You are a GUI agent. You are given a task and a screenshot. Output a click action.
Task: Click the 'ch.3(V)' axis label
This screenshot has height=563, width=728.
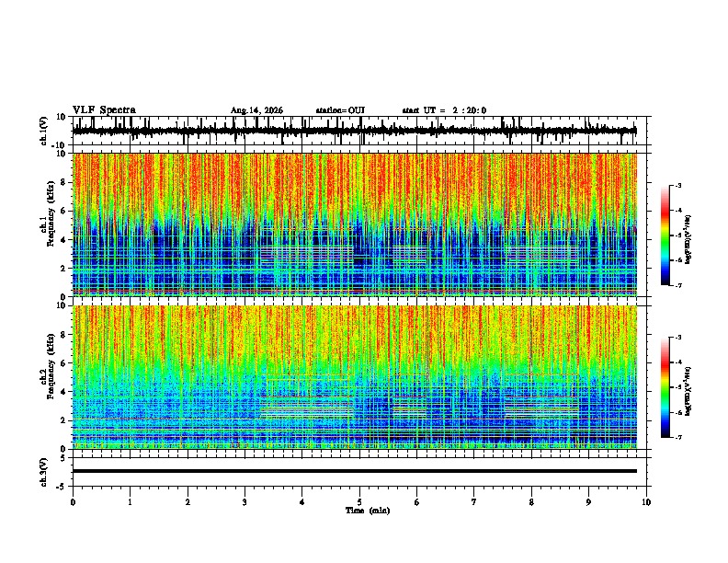(x=44, y=472)
